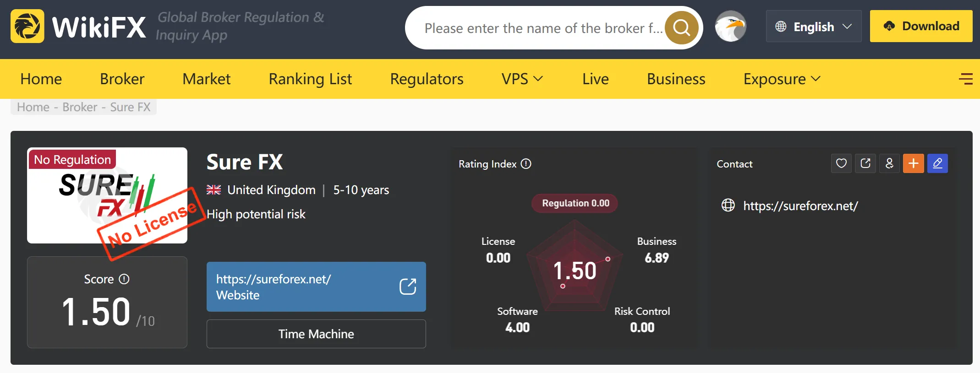This screenshot has width=980, height=373.
Task: Open the Broker menu item
Action: point(122,79)
